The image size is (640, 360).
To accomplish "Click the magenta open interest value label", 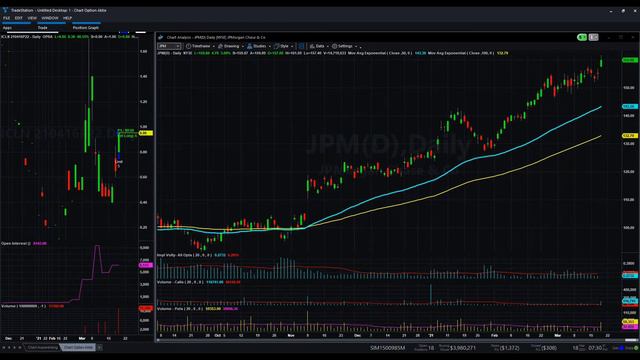I will pyautogui.click(x=146, y=265).
